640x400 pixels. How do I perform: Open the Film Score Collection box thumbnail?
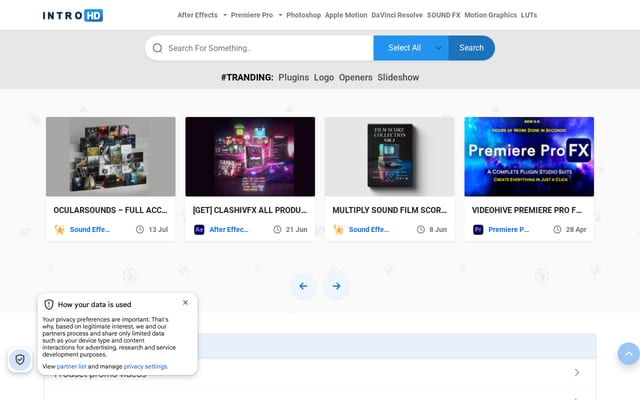pos(390,157)
